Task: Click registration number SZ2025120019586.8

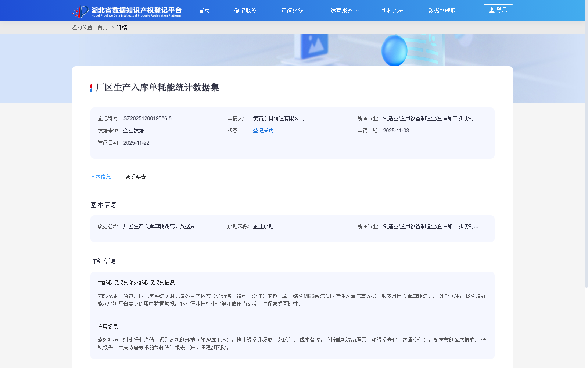Action: click(147, 118)
